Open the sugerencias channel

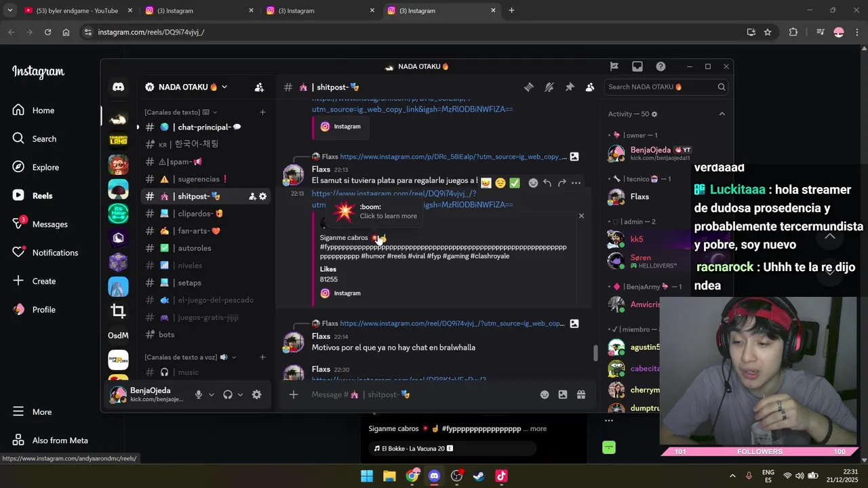(206, 179)
